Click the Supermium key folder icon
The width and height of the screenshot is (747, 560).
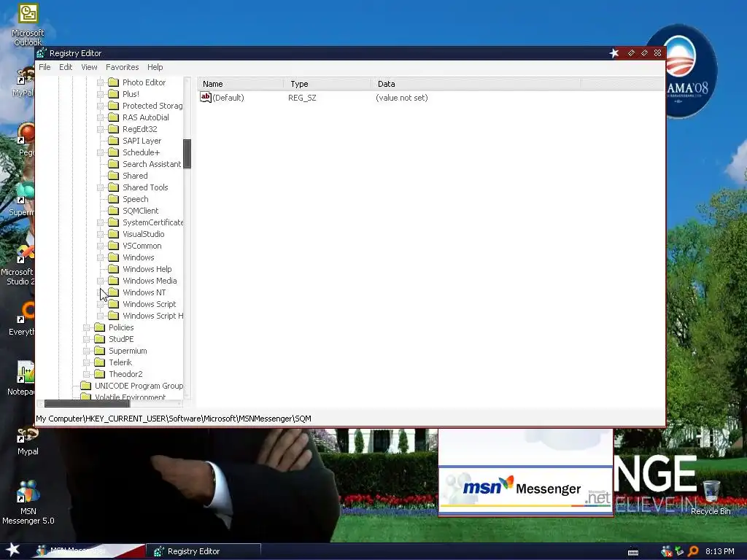click(99, 351)
